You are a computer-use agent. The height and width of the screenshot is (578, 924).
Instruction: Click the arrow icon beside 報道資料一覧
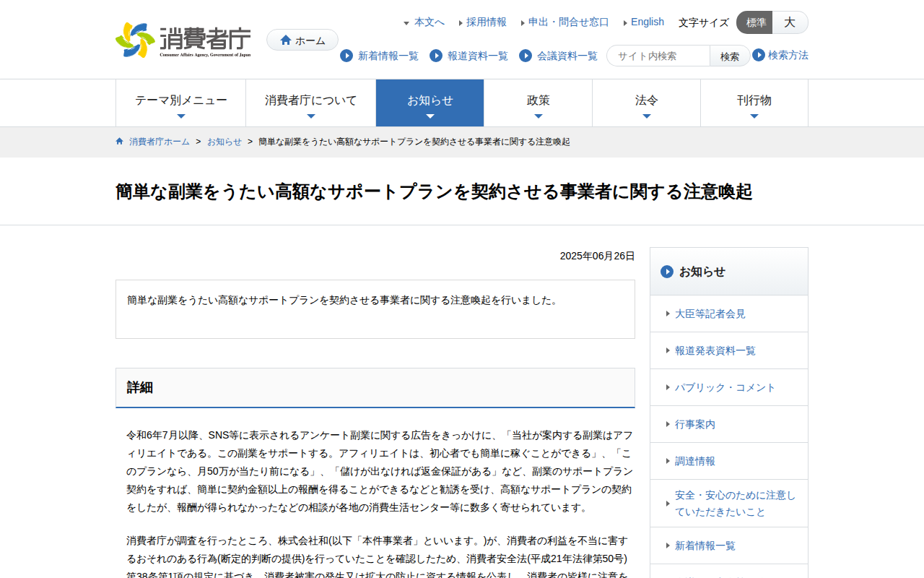436,56
